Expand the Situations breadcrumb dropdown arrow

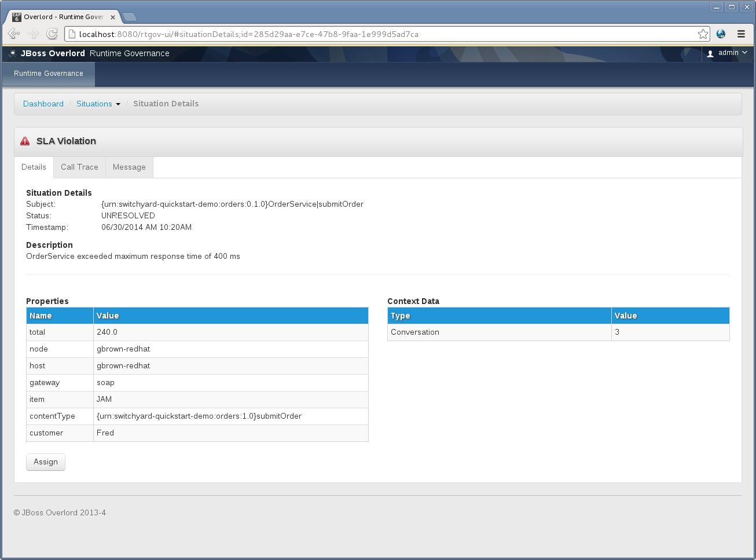click(118, 104)
